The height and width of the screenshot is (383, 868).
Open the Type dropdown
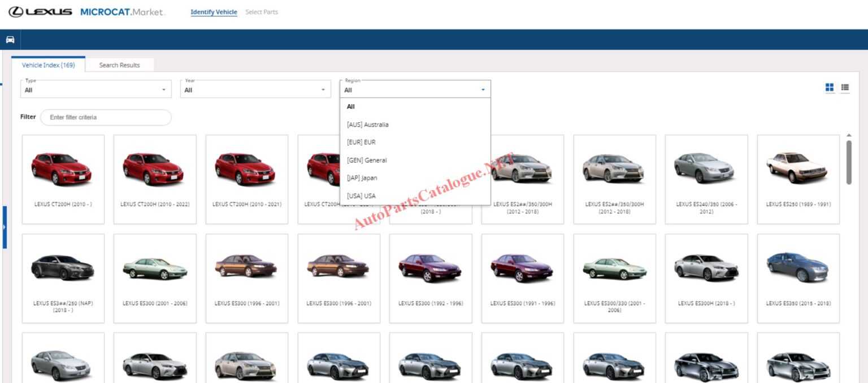tap(96, 89)
